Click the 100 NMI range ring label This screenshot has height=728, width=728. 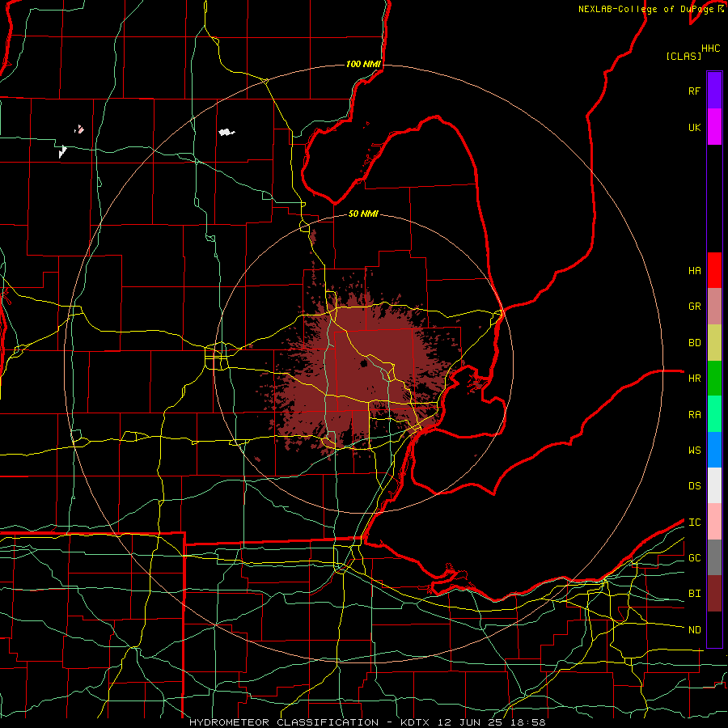[x=363, y=64]
